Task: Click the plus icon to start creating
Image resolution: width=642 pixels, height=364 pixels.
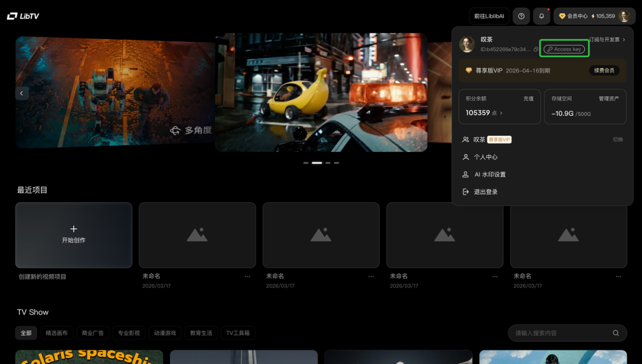Action: coord(74,229)
